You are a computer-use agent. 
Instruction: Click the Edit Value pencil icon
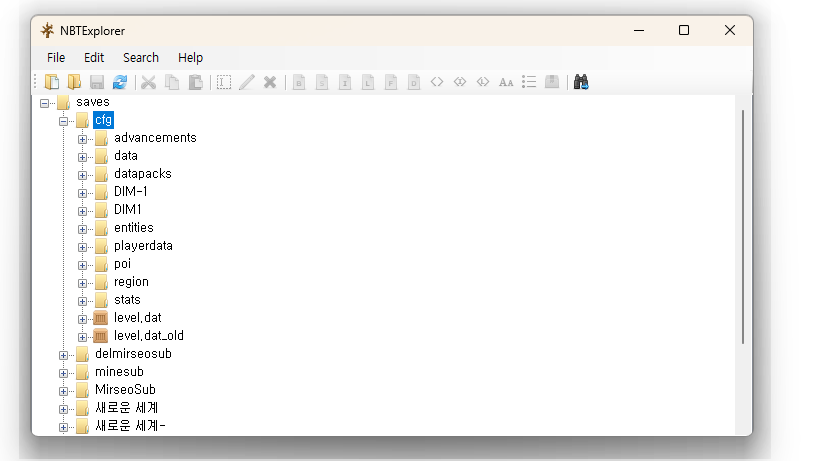point(247,82)
